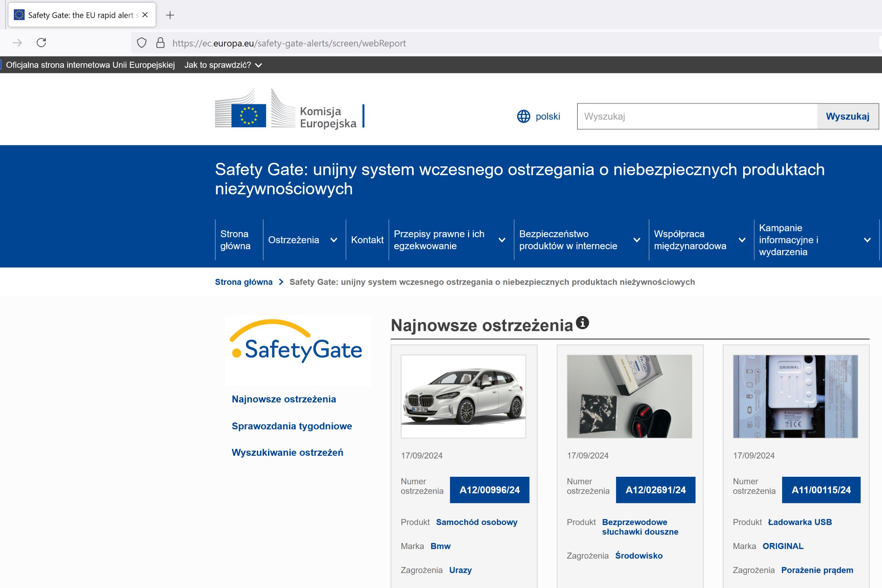The image size is (882, 588).
Task: Expand the 'Bezpieczeństwo produktów' chevron
Action: click(637, 240)
